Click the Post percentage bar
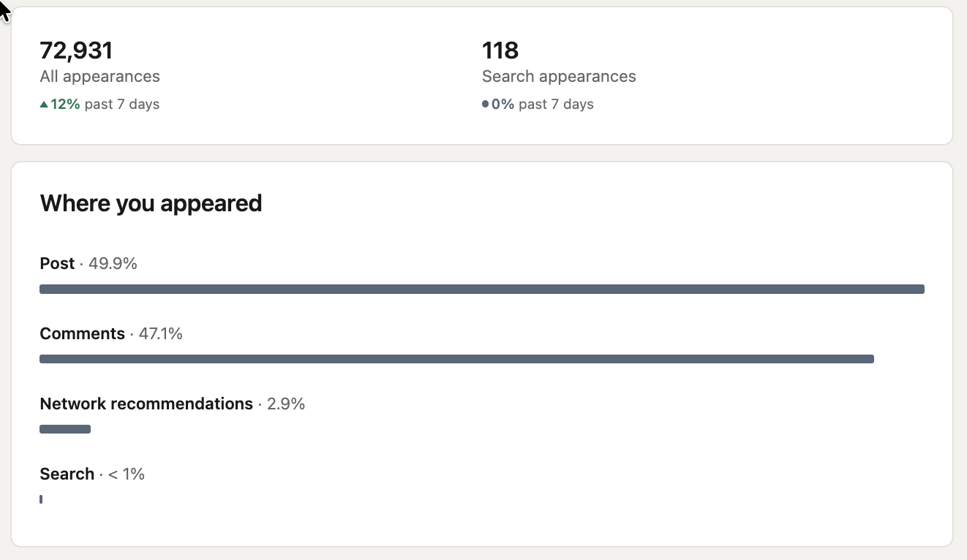 (482, 290)
